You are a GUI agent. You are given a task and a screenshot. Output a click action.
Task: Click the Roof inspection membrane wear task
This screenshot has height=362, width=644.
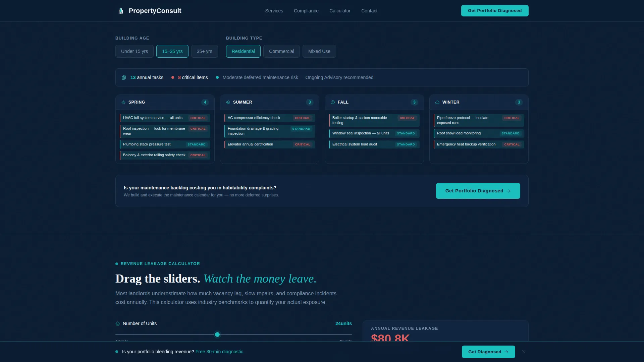[x=165, y=131]
